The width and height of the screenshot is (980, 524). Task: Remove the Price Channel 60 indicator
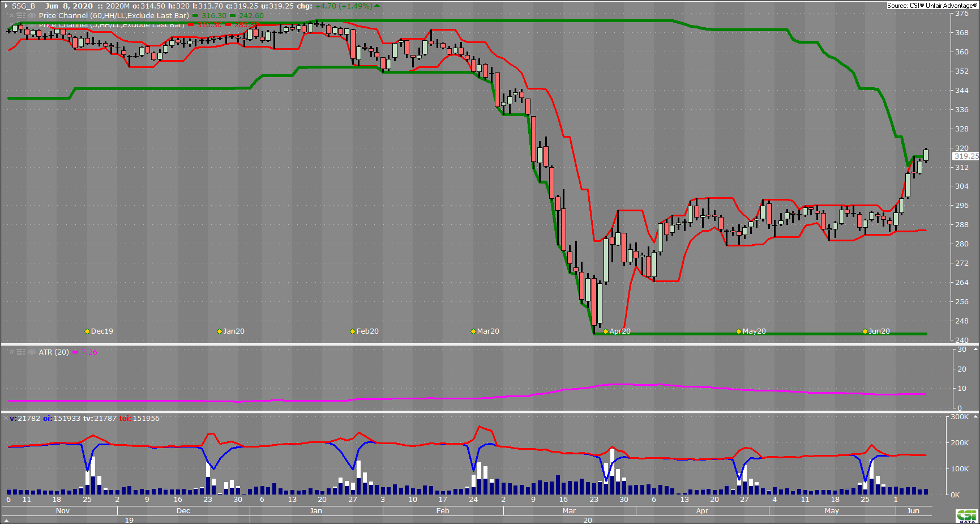pyautogui.click(x=11, y=16)
